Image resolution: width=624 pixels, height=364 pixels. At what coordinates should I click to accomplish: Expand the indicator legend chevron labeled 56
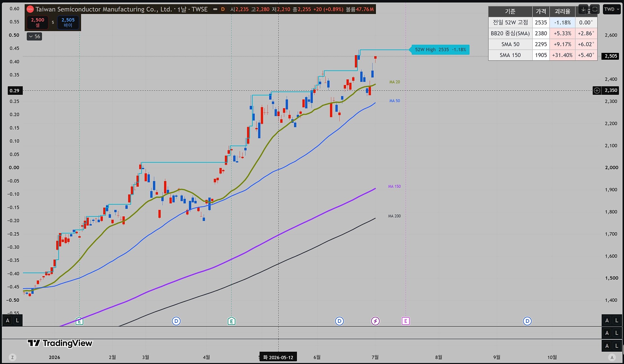point(34,36)
